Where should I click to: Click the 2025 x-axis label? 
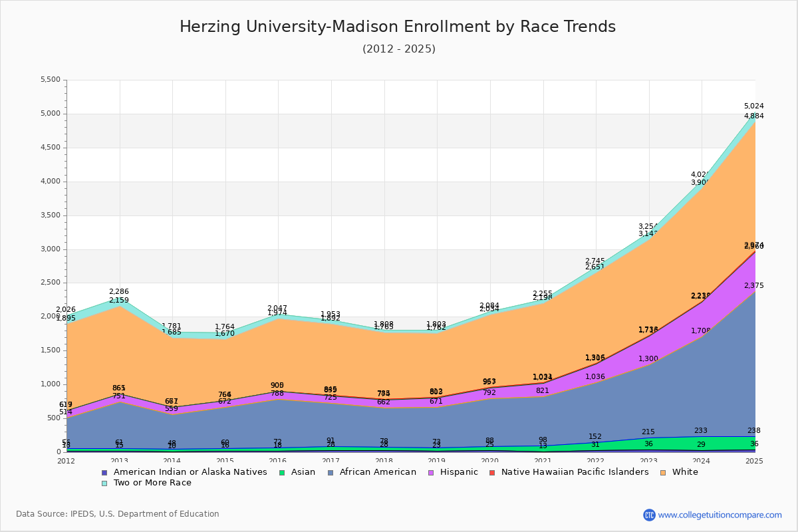point(754,461)
